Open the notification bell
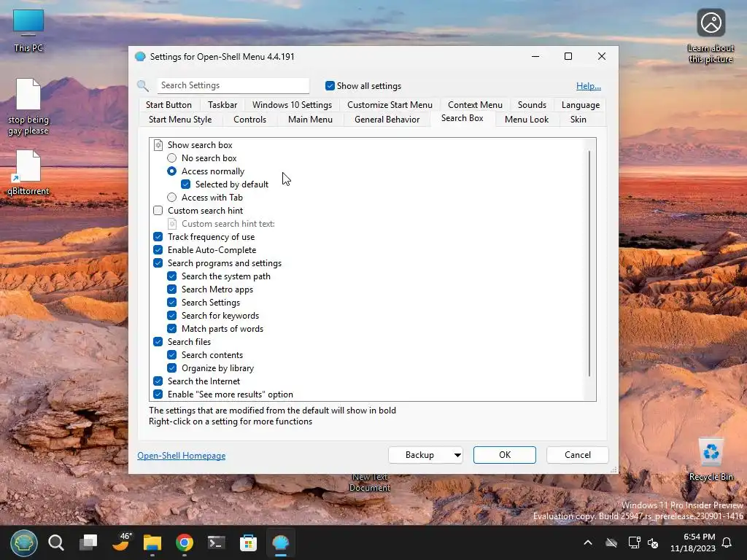 tap(727, 542)
